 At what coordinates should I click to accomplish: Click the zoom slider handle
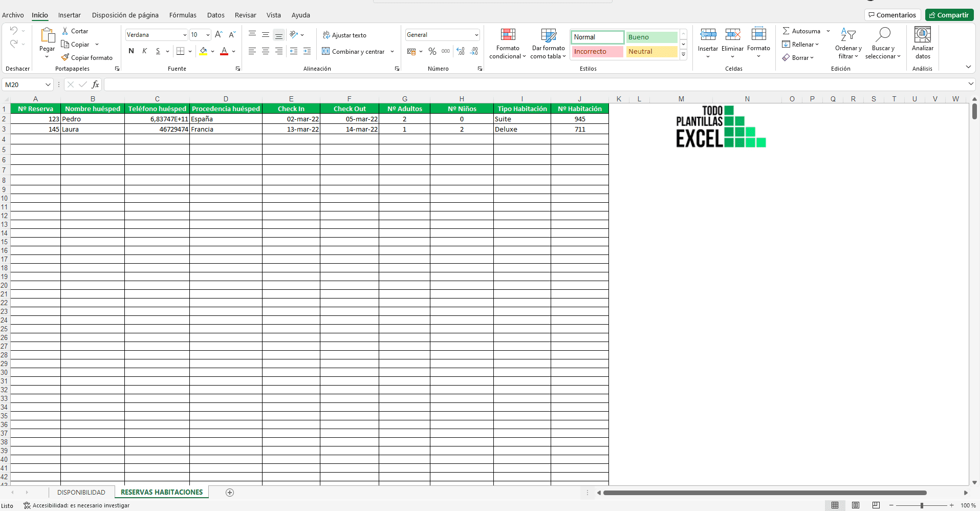click(922, 505)
